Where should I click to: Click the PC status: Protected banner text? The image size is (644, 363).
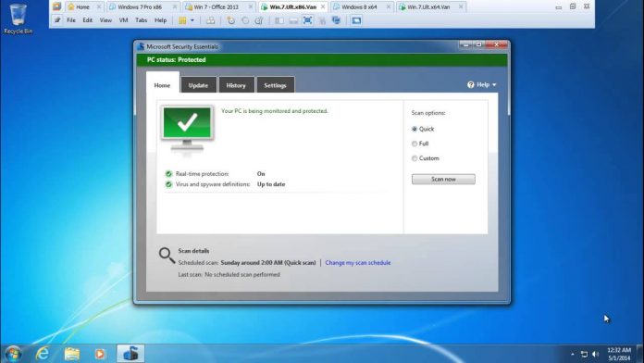pyautogui.click(x=176, y=59)
